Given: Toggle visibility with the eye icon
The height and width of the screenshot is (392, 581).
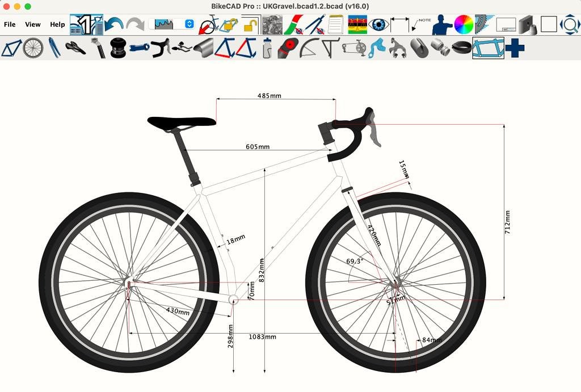Looking at the screenshot, I should click(x=378, y=25).
